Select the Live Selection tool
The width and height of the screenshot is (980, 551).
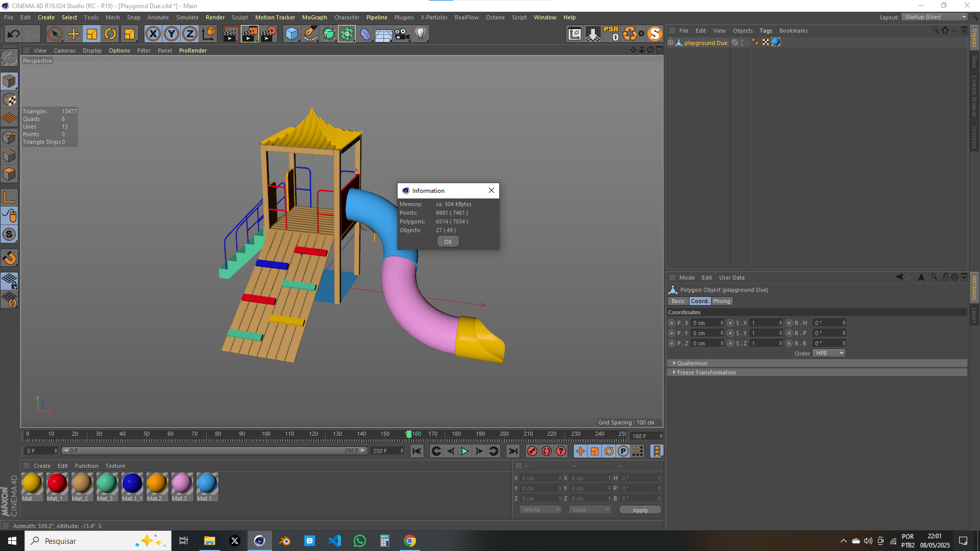click(x=55, y=34)
